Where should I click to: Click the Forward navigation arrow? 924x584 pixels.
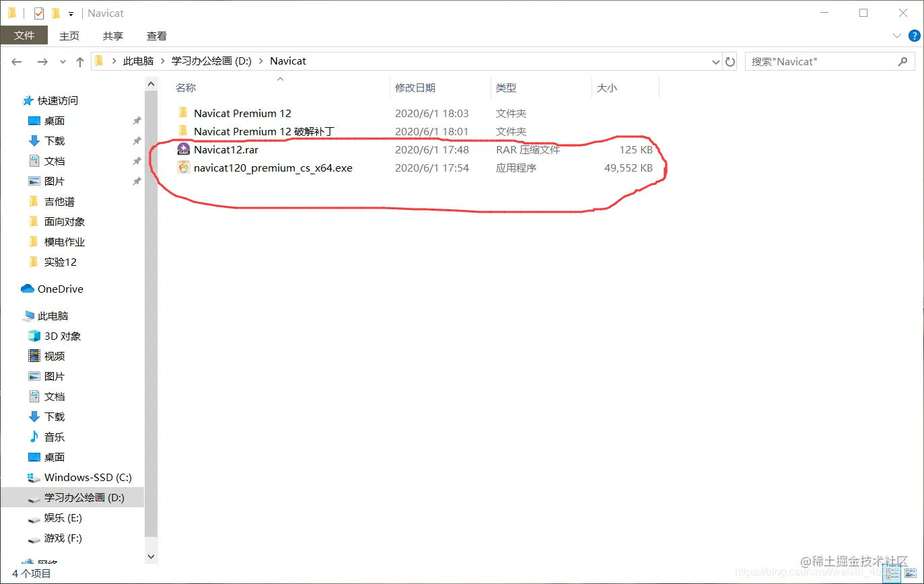[42, 61]
